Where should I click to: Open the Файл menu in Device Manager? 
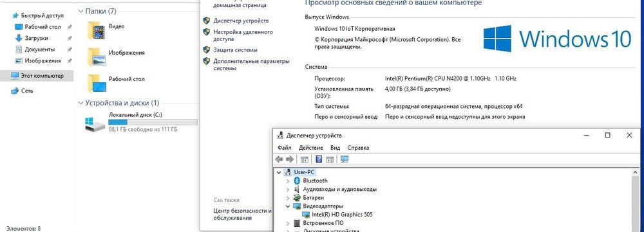click(x=284, y=148)
